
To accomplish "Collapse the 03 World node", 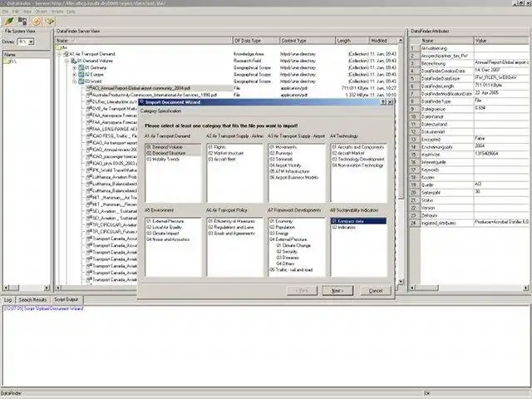I will 74,81.
